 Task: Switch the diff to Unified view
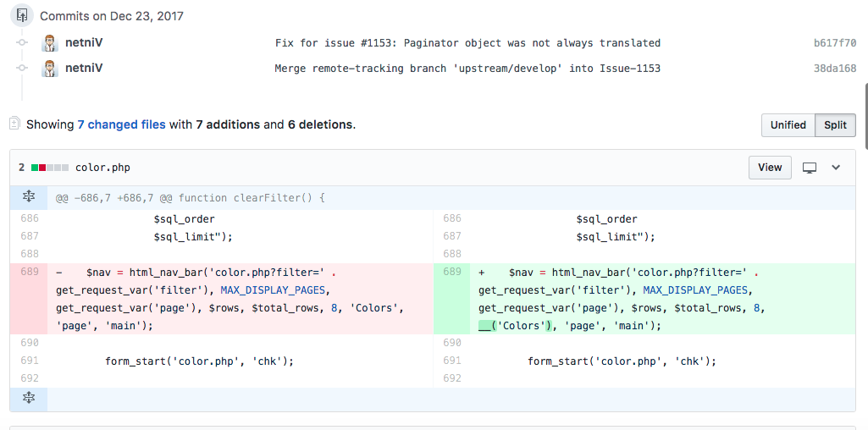(788, 125)
